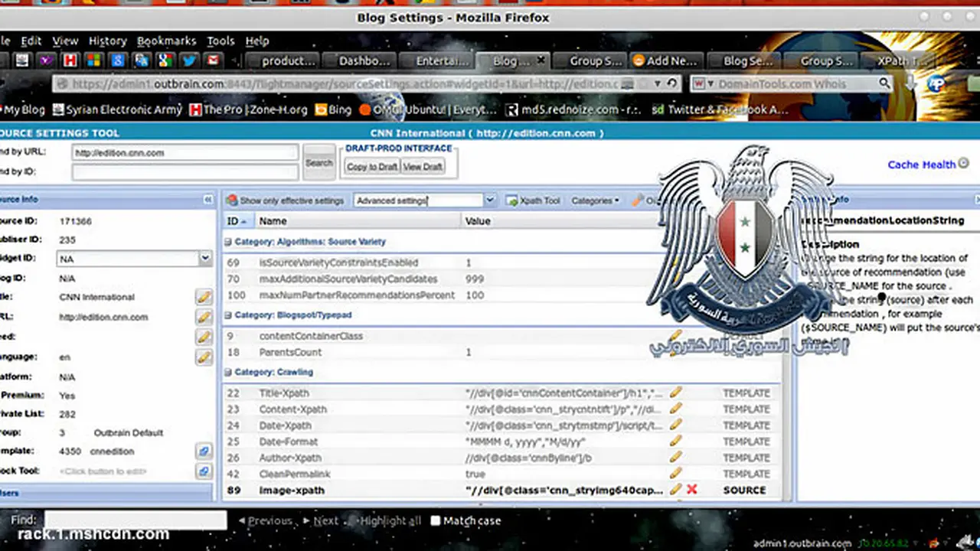
Task: Click the View Draft button
Action: (423, 166)
